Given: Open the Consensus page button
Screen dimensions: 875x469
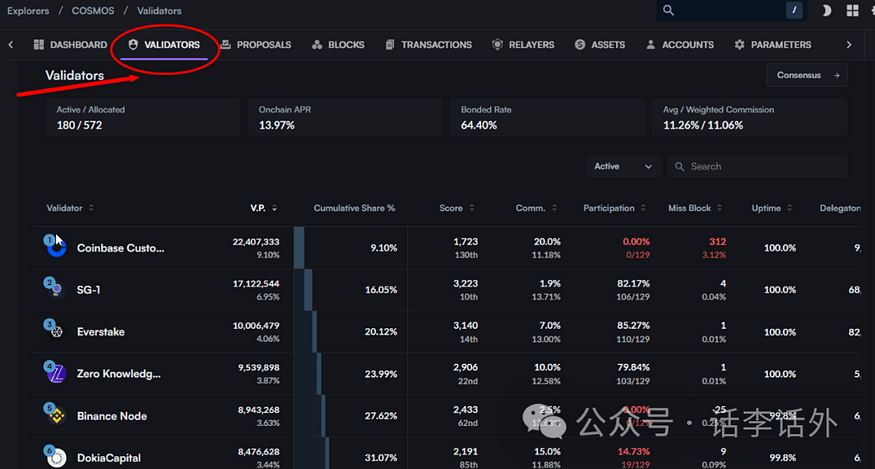Looking at the screenshot, I should tap(807, 75).
